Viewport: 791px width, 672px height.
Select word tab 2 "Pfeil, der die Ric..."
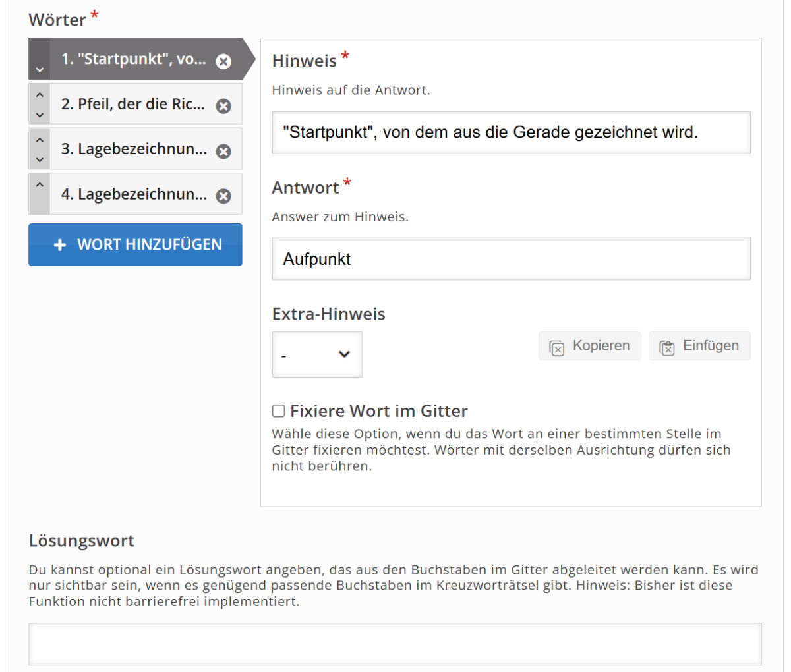point(132,104)
